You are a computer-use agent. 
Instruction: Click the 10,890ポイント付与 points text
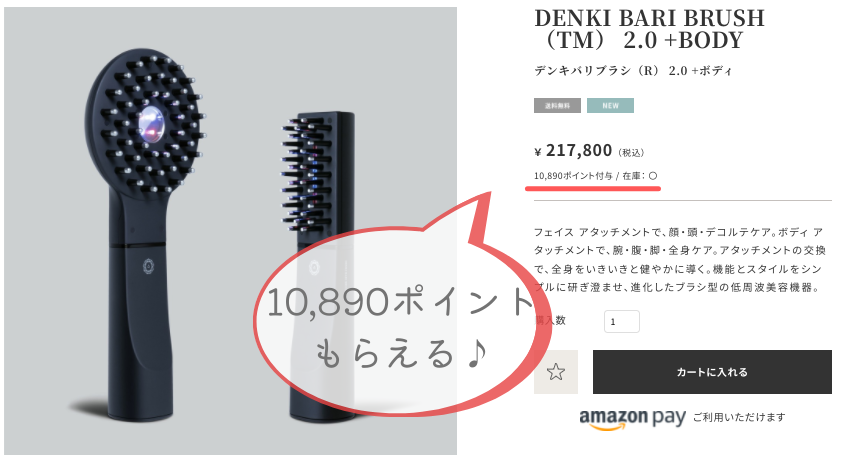[x=573, y=176]
